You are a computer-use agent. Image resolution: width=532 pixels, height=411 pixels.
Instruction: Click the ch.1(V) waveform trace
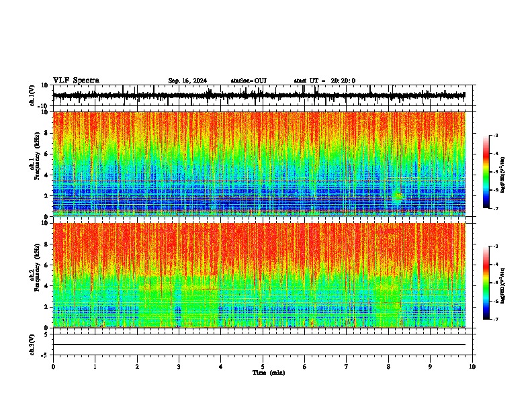(259, 95)
